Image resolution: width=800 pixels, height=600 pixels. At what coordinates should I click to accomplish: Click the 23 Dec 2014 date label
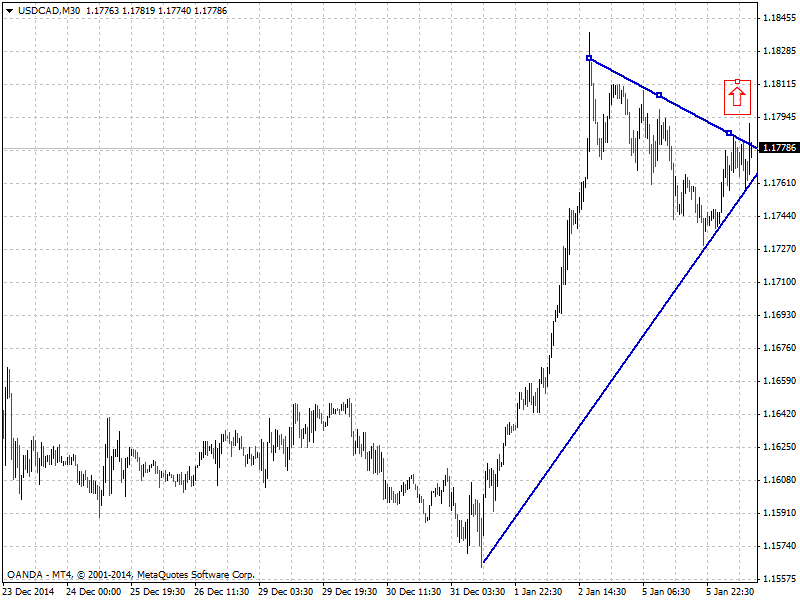click(x=30, y=591)
